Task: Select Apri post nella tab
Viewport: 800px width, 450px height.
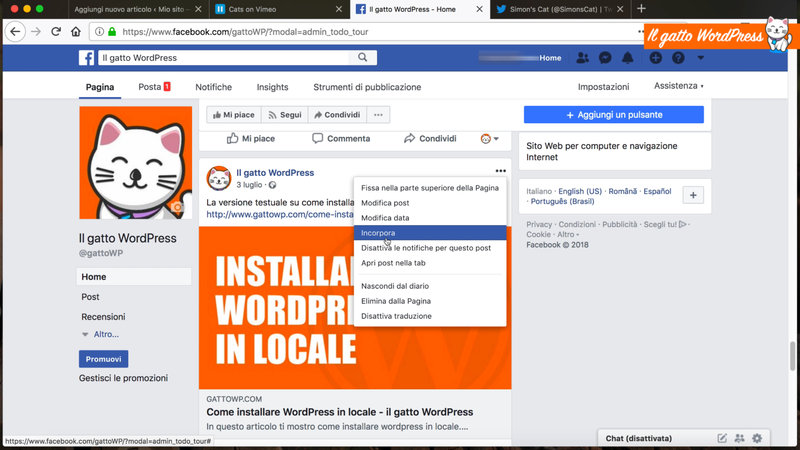Action: click(430, 263)
